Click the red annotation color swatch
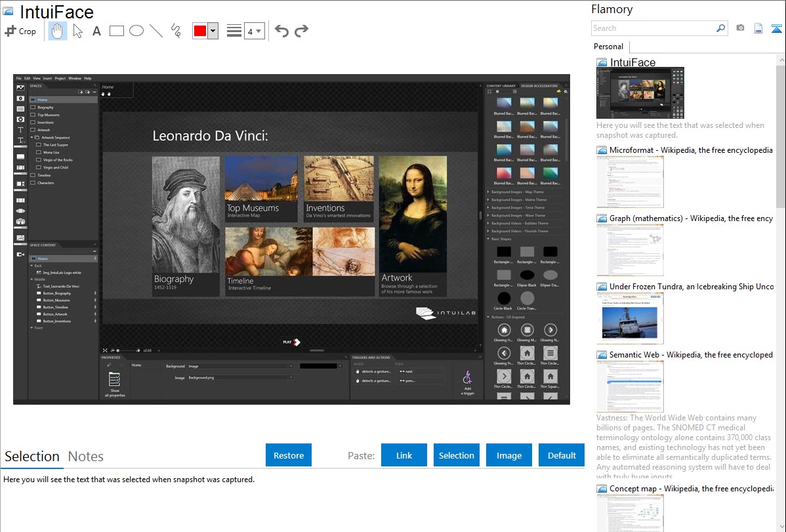Viewport: 786px width, 532px height. pyautogui.click(x=200, y=31)
